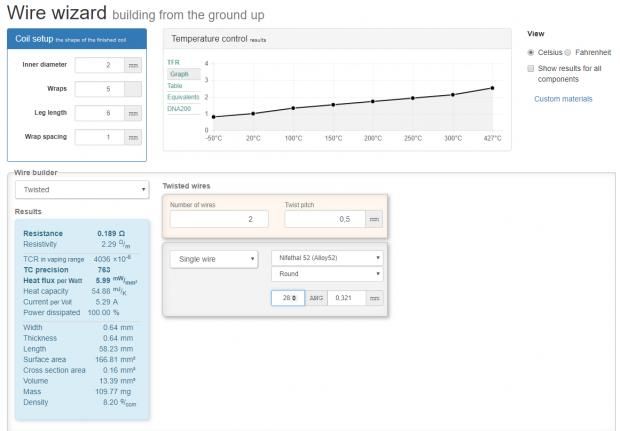Click the Density row
620x431 pixels.
79,402
